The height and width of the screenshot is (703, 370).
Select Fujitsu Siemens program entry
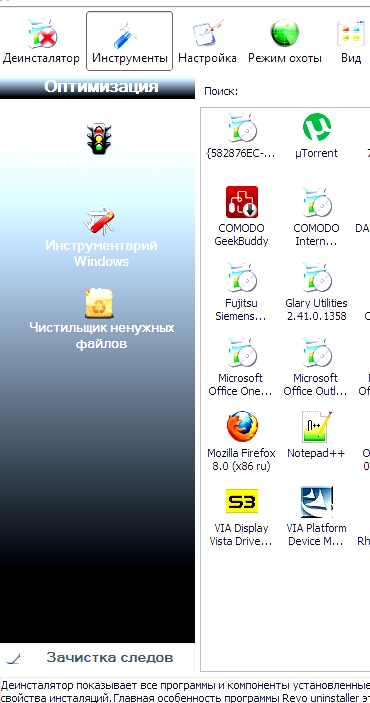[x=241, y=291]
